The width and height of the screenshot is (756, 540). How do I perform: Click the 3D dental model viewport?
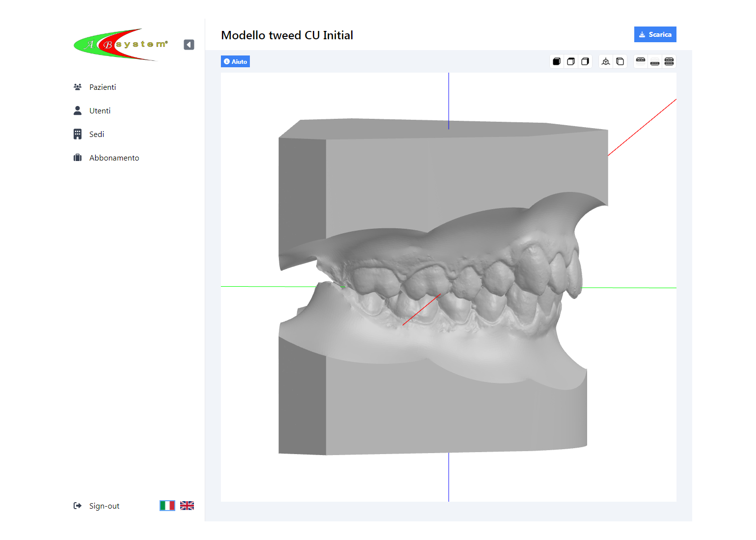(x=449, y=287)
